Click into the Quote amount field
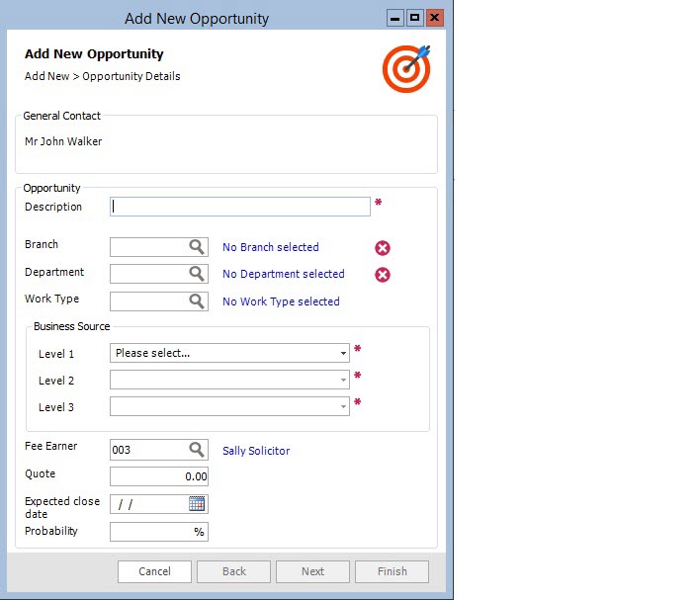The image size is (700, 600). pos(158,476)
